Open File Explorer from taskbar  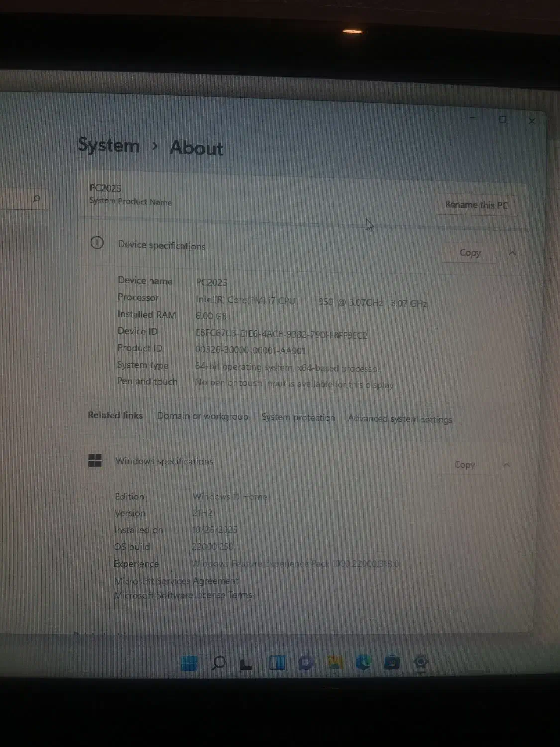point(335,663)
